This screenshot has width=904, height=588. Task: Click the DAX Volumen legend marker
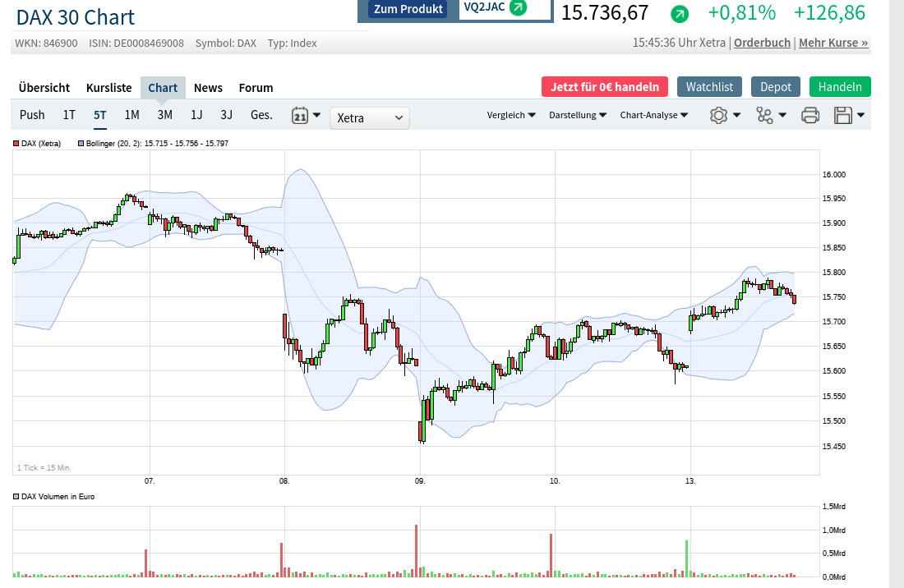click(16, 496)
